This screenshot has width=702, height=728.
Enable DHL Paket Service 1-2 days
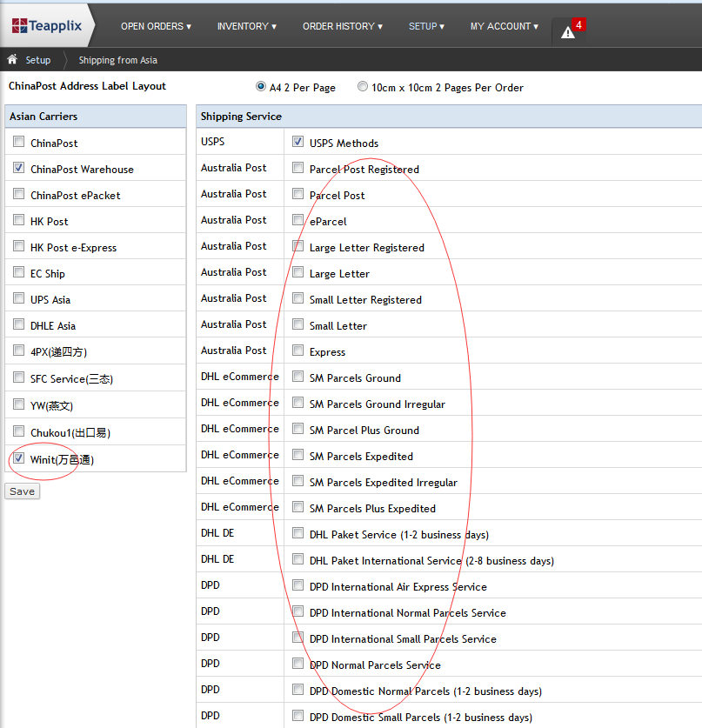click(298, 532)
